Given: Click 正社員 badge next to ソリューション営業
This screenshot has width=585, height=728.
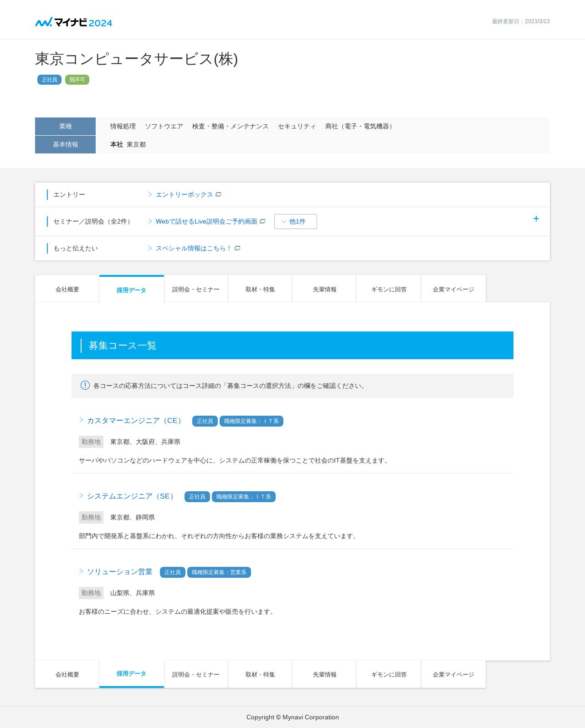Looking at the screenshot, I should click(x=172, y=572).
